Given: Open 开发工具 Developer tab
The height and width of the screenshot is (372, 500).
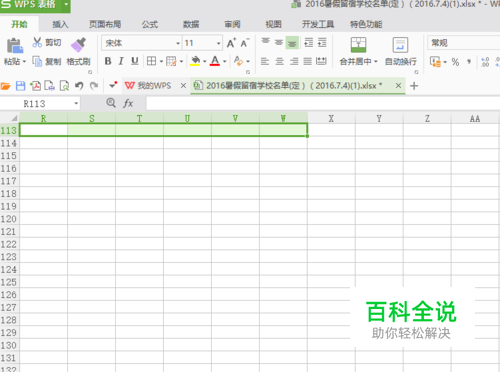Looking at the screenshot, I should coord(318,24).
